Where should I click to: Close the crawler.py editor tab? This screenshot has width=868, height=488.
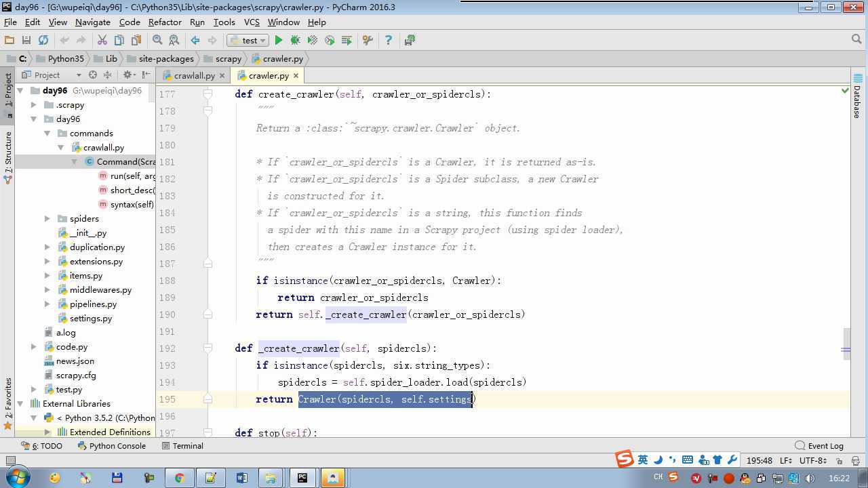pos(296,76)
